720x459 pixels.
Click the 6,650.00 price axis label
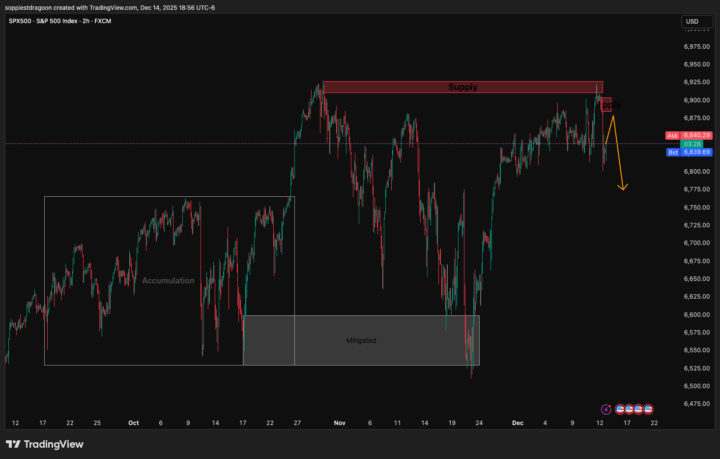click(697, 279)
